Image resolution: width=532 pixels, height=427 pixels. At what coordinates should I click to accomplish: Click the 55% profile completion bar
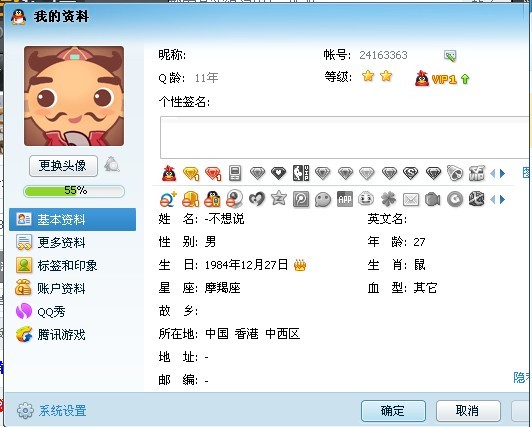[74, 191]
